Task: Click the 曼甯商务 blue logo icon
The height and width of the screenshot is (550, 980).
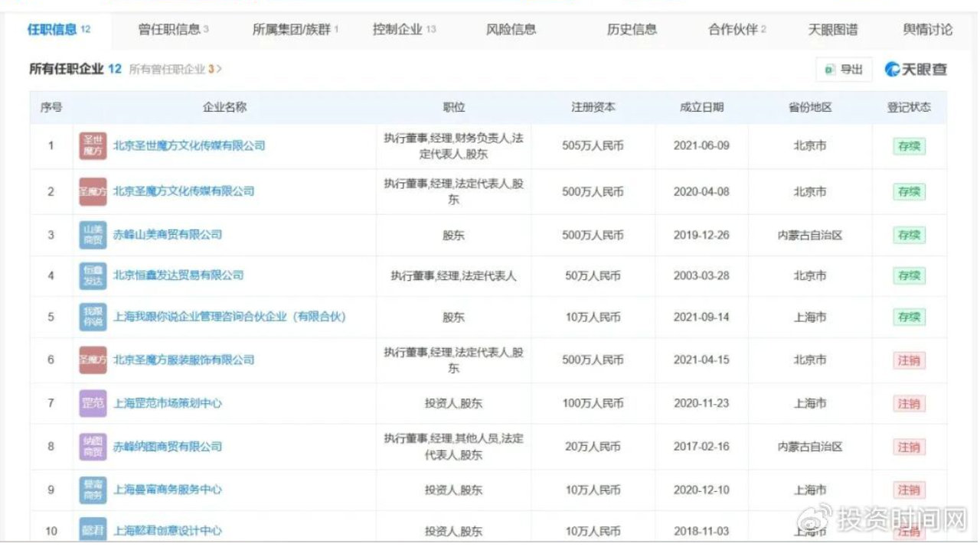Action: [x=91, y=489]
